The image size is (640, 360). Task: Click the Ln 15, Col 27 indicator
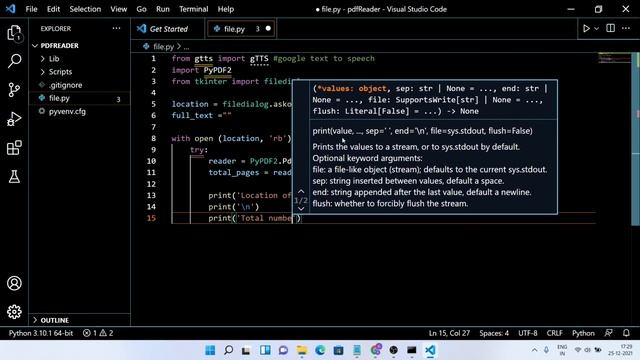(x=449, y=333)
